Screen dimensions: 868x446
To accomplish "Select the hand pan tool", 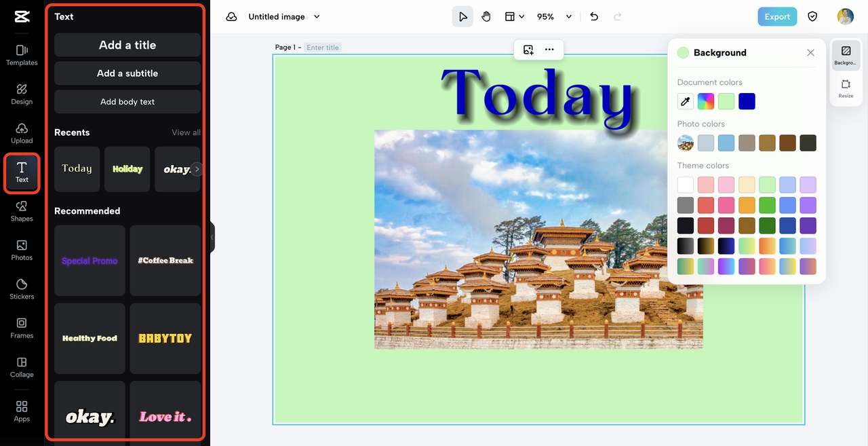I will pyautogui.click(x=486, y=17).
